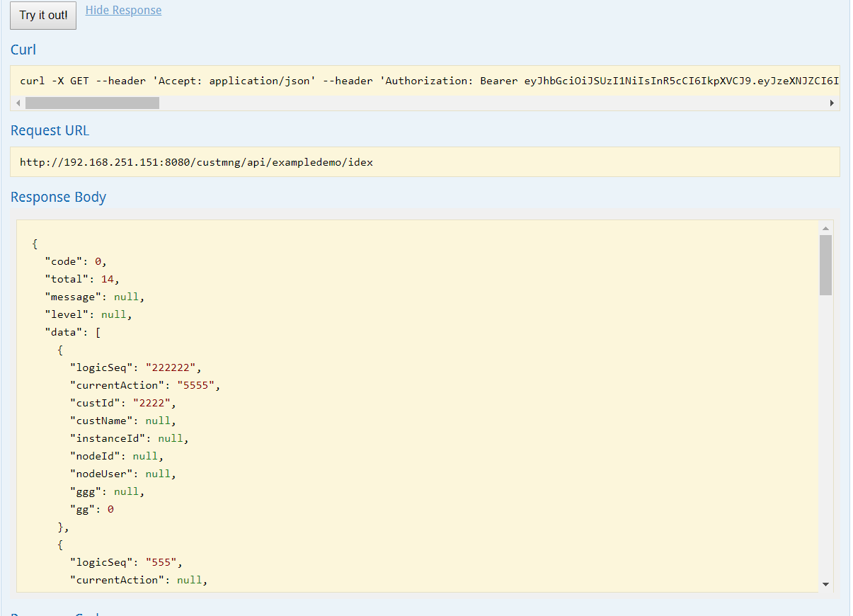853x616 pixels.
Task: Click empty track of Curl horizontal scrollbar
Action: [496, 103]
